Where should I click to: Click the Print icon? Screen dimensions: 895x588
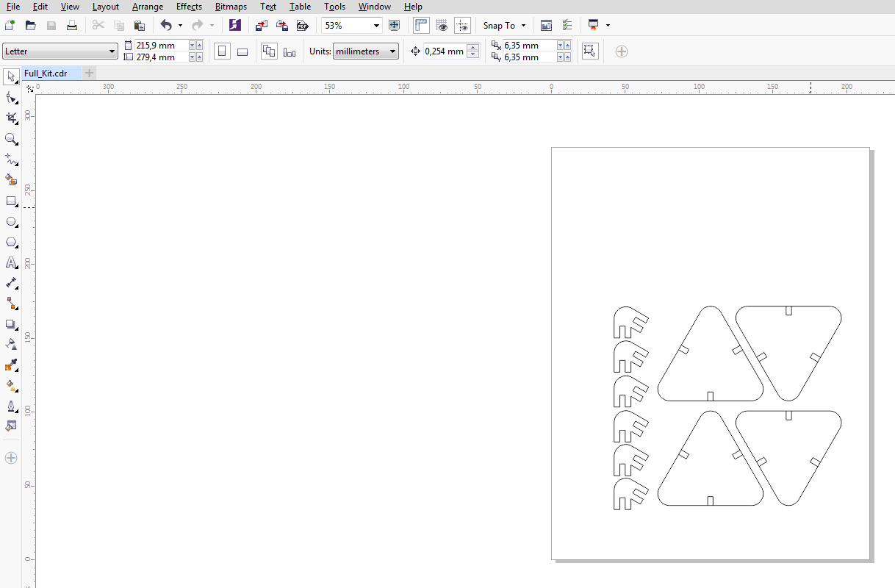71,25
